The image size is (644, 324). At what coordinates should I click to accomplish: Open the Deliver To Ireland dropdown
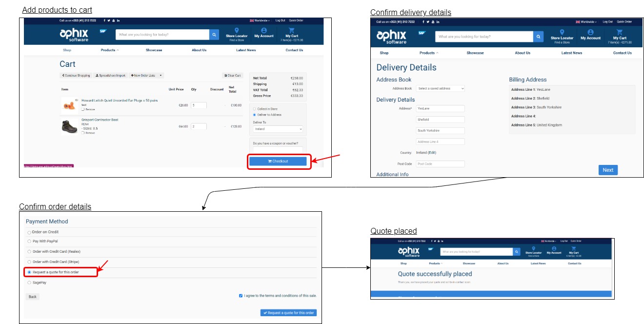click(278, 129)
